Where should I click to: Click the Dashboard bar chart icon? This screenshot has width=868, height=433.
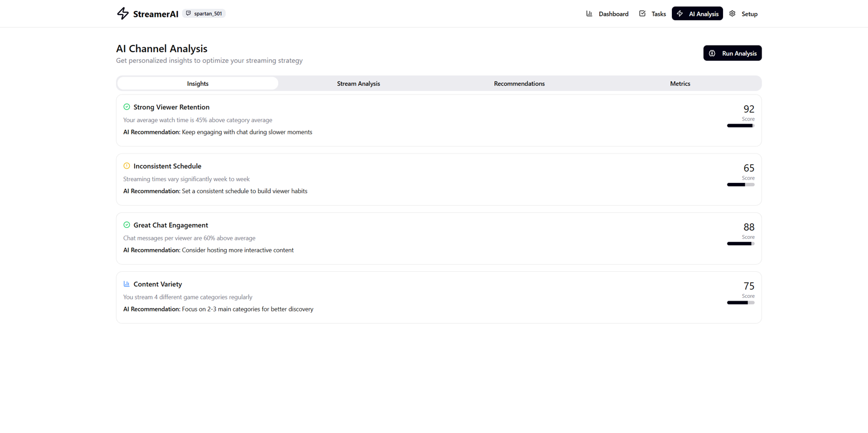pos(589,14)
